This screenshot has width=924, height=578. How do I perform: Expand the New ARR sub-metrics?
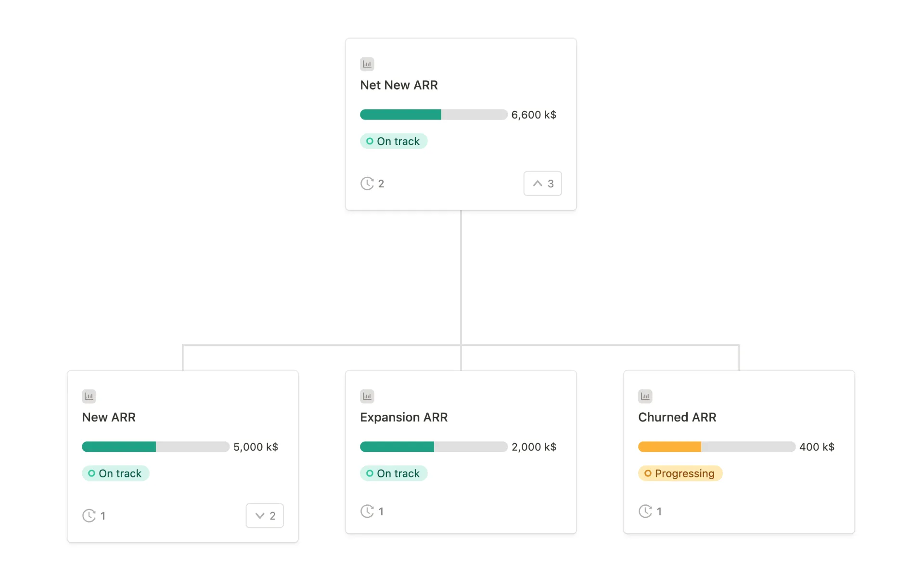tap(264, 515)
